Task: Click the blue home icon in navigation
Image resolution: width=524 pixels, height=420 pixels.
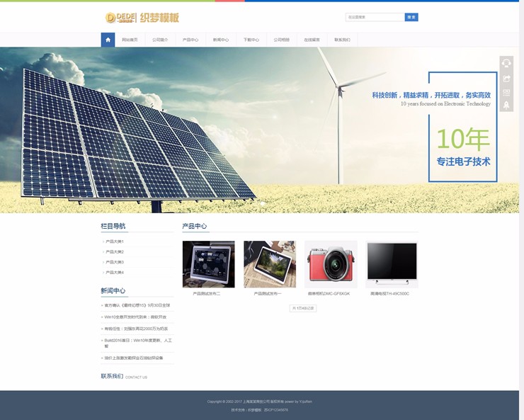Action: (108, 40)
